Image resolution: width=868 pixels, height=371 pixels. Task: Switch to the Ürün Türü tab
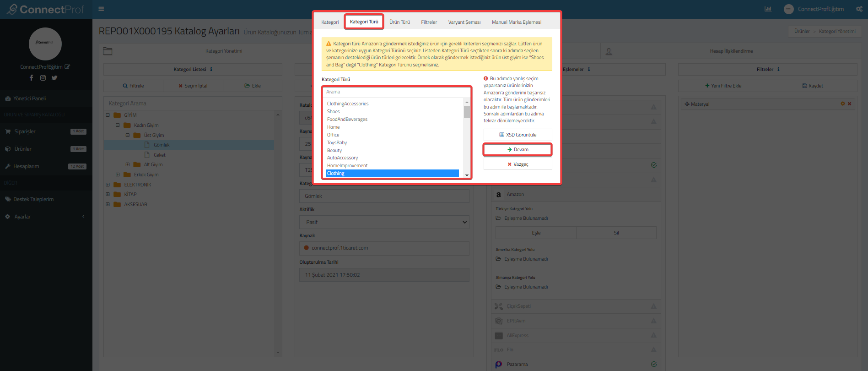tap(399, 22)
